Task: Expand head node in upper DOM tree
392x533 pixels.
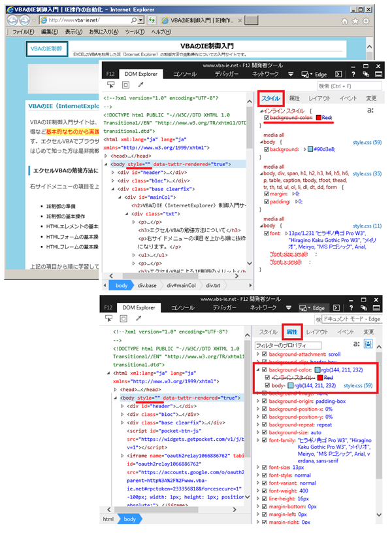Action: [x=106, y=156]
